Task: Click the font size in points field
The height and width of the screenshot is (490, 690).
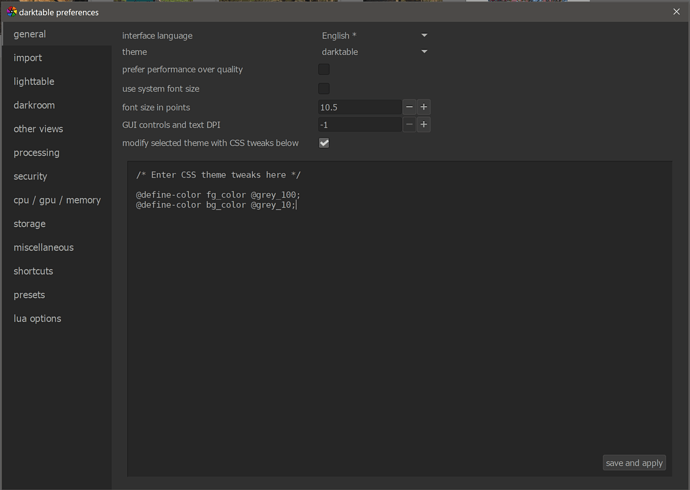Action: pyautogui.click(x=358, y=107)
